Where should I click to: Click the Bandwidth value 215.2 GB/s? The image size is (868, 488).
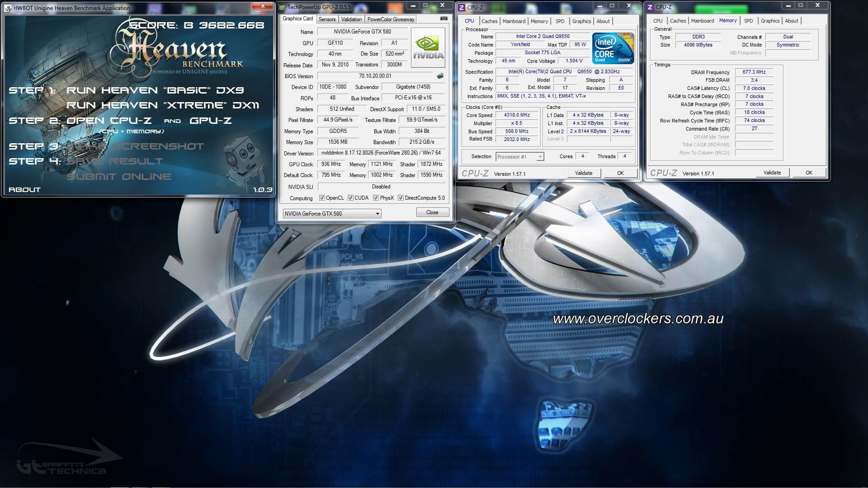click(x=422, y=142)
